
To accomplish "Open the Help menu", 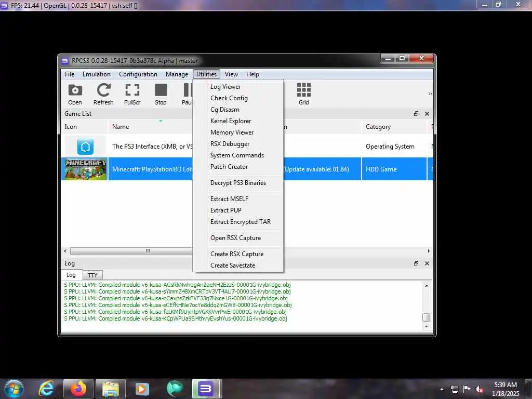I will pos(253,74).
